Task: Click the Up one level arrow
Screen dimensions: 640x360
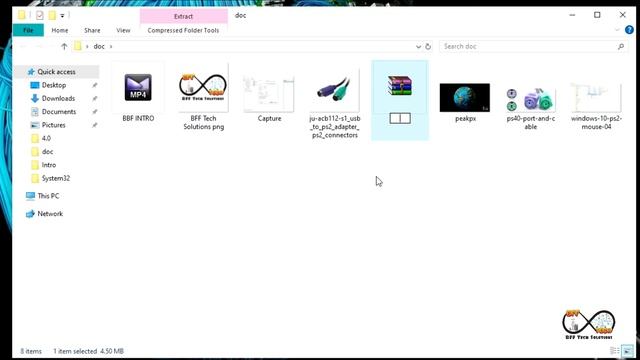Action: (64, 47)
